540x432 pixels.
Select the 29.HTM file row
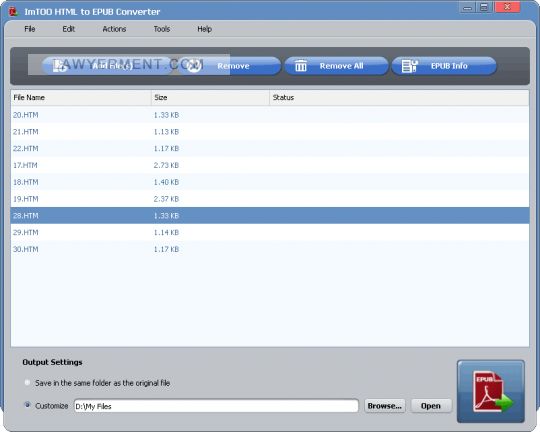(x=270, y=233)
